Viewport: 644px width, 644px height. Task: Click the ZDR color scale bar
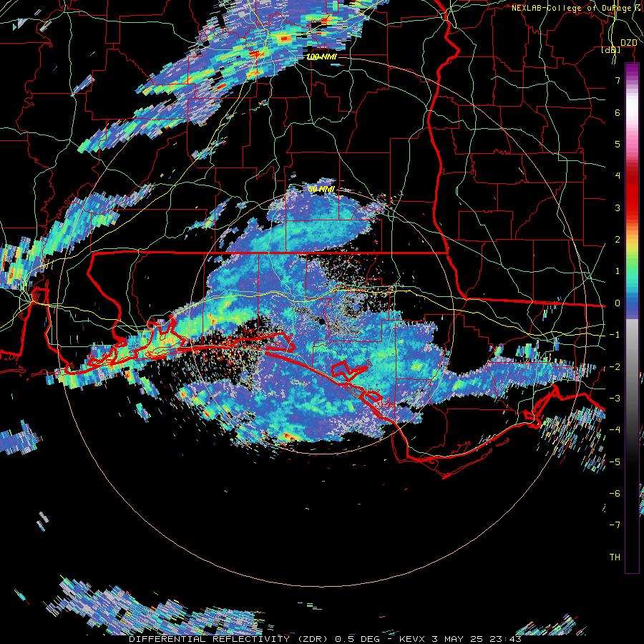tap(632, 318)
